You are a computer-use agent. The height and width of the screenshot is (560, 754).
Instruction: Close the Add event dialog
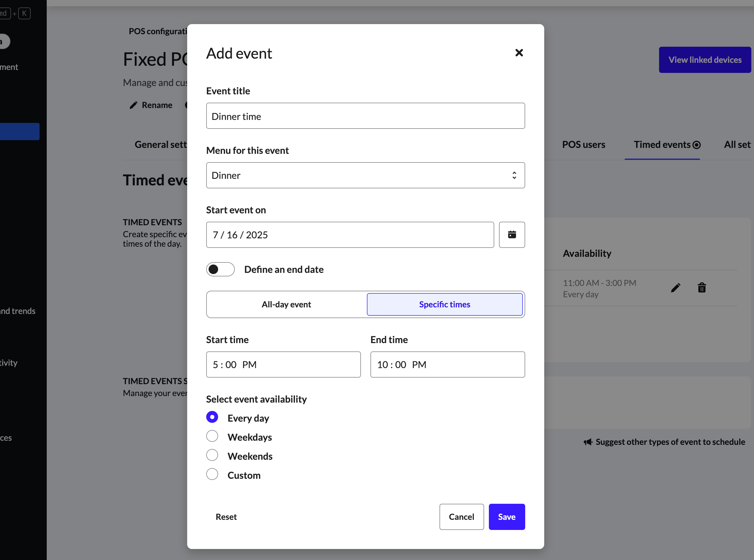coord(519,53)
